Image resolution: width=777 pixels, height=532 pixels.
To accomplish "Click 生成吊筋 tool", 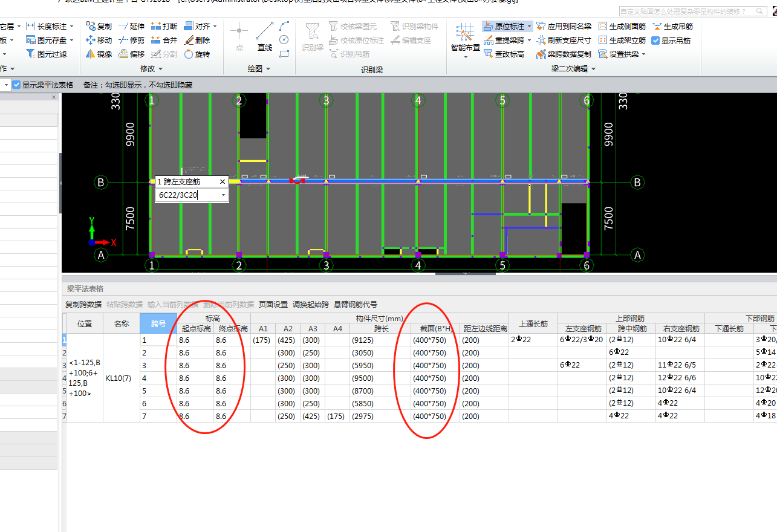I will pos(672,26).
